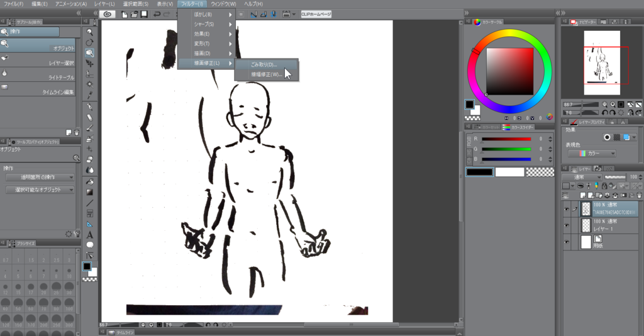Open blending mode 通常 dropdown
644x336 pixels.
point(582,177)
